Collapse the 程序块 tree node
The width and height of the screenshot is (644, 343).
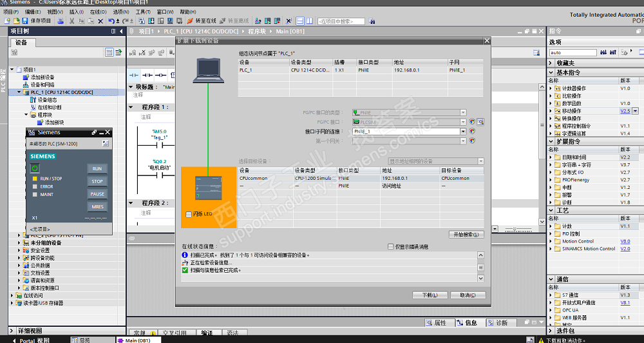tap(26, 115)
